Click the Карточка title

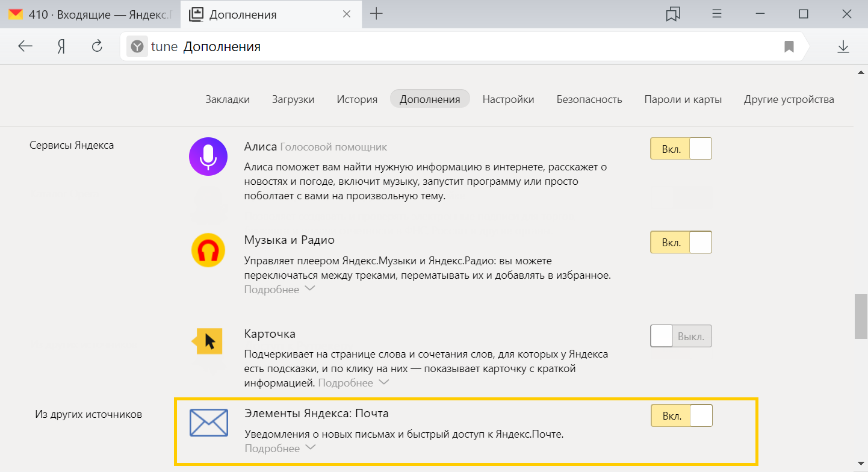tap(270, 334)
